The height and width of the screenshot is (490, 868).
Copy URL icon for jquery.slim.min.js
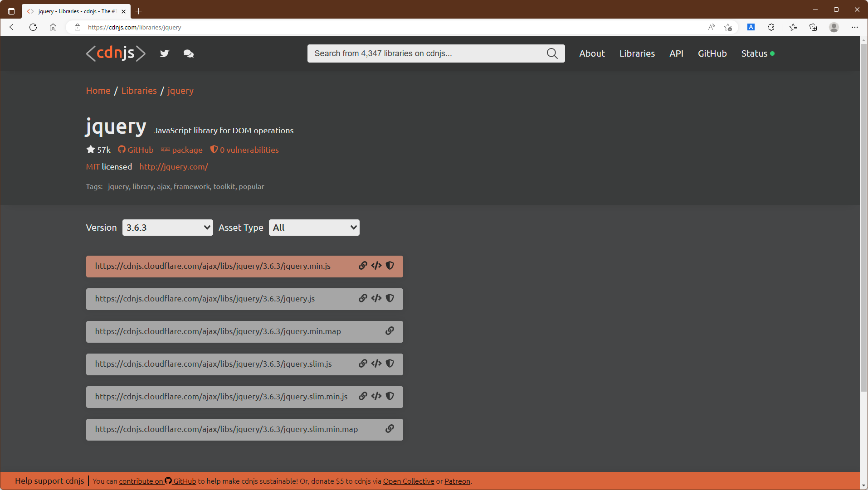pos(363,396)
